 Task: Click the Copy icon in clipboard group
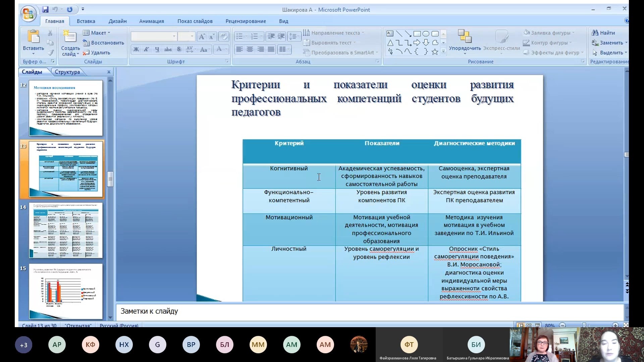click(50, 43)
